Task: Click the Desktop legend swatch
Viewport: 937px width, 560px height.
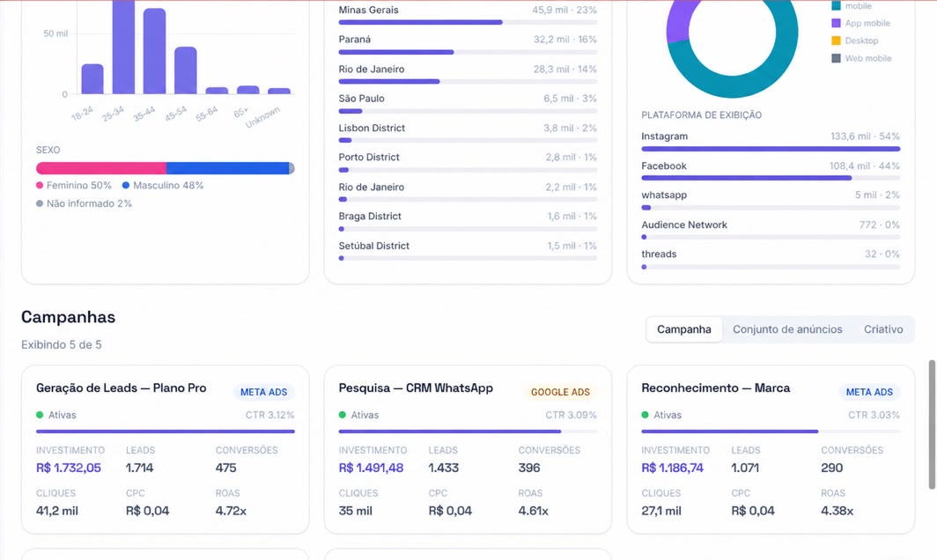Action: [x=836, y=41]
